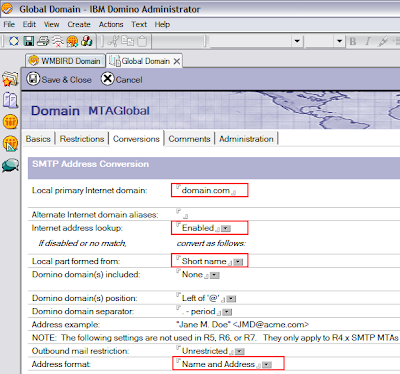400x374 pixels.
Task: Open the Create menu
Action: point(79,24)
